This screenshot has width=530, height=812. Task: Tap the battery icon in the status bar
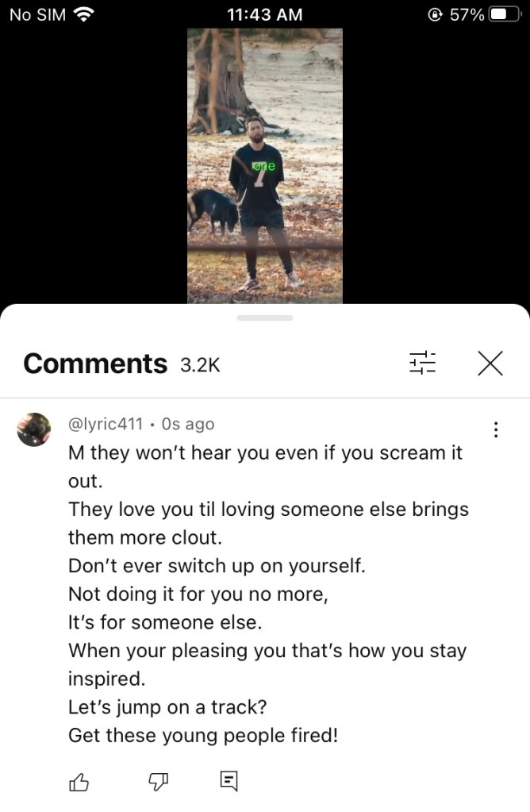pyautogui.click(x=505, y=14)
